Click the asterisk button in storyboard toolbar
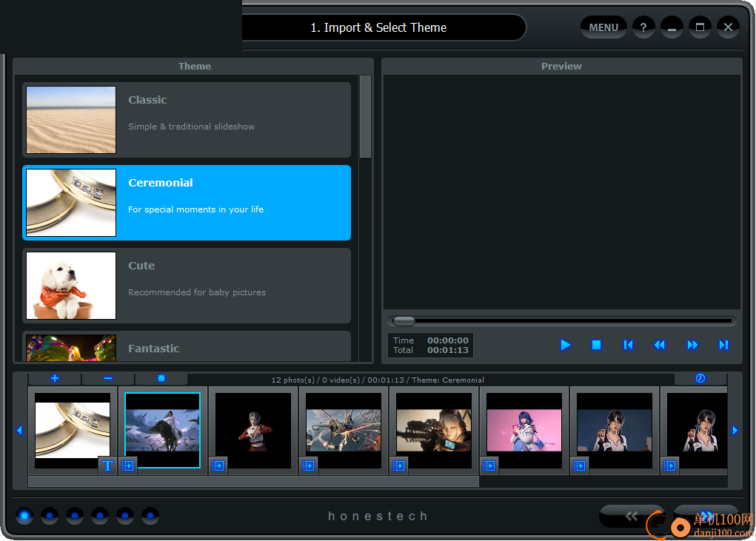The width and height of the screenshot is (756, 541). pos(161,379)
